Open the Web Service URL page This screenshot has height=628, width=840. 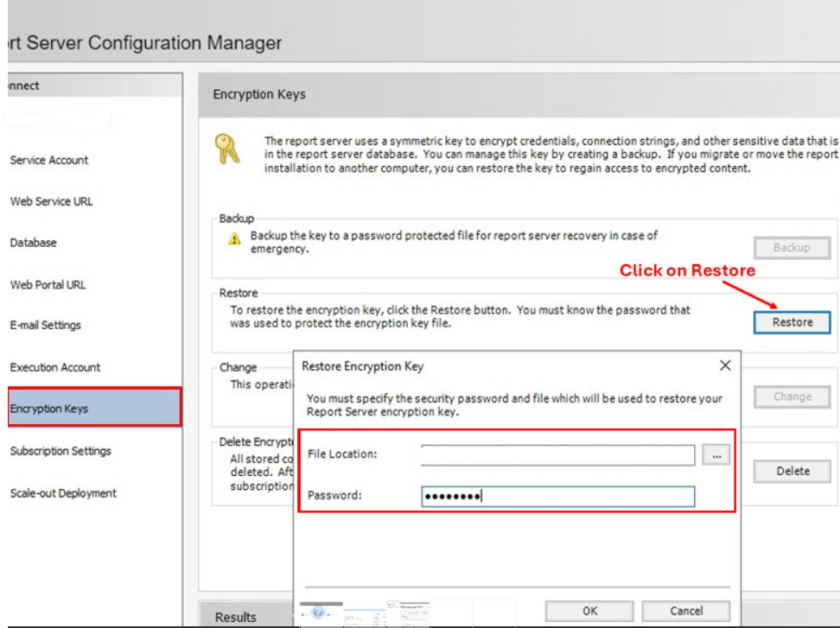tap(52, 201)
